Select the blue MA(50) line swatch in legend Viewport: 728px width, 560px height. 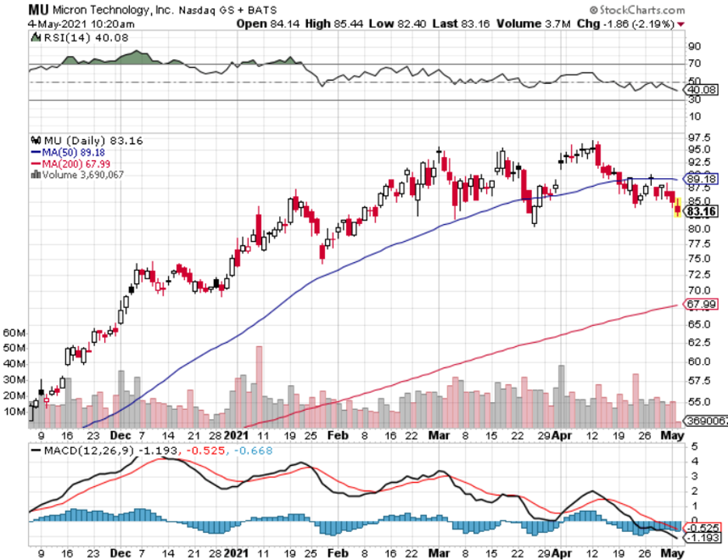coord(36,152)
